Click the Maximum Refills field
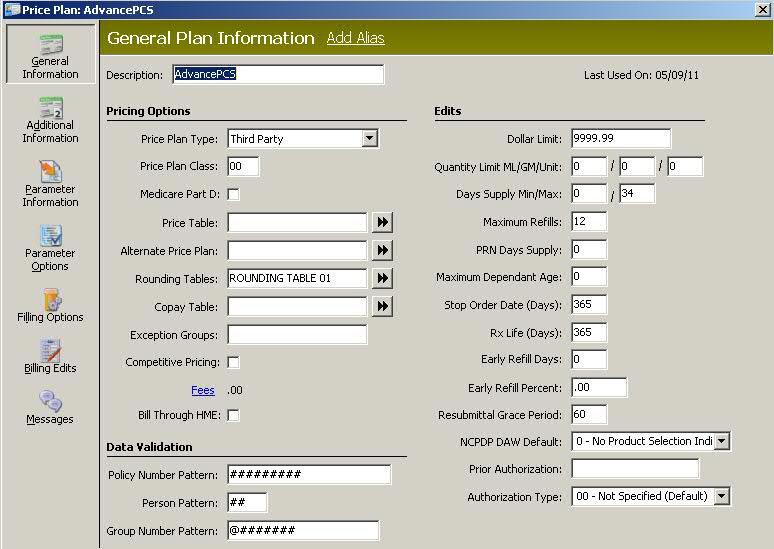The width and height of the screenshot is (774, 549). [589, 222]
